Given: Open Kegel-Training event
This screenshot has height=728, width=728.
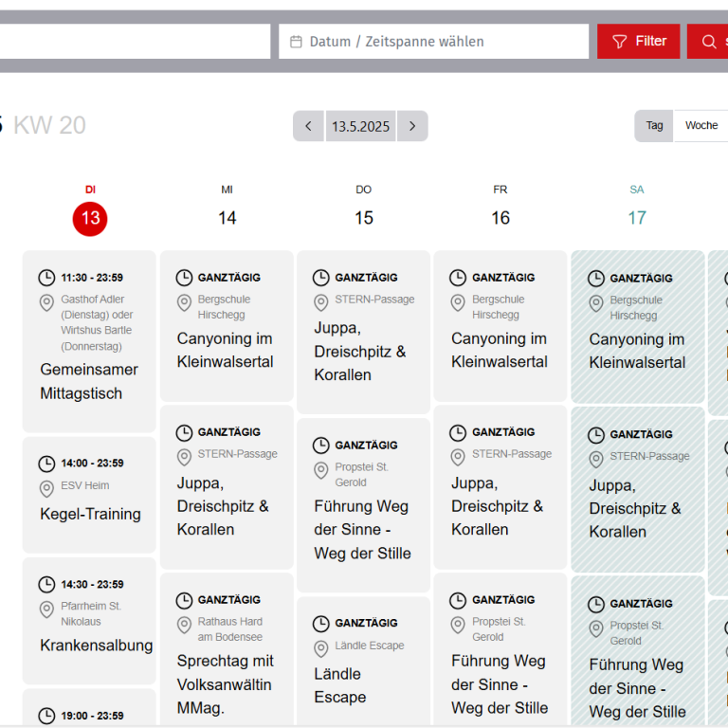Looking at the screenshot, I should tap(90, 514).
